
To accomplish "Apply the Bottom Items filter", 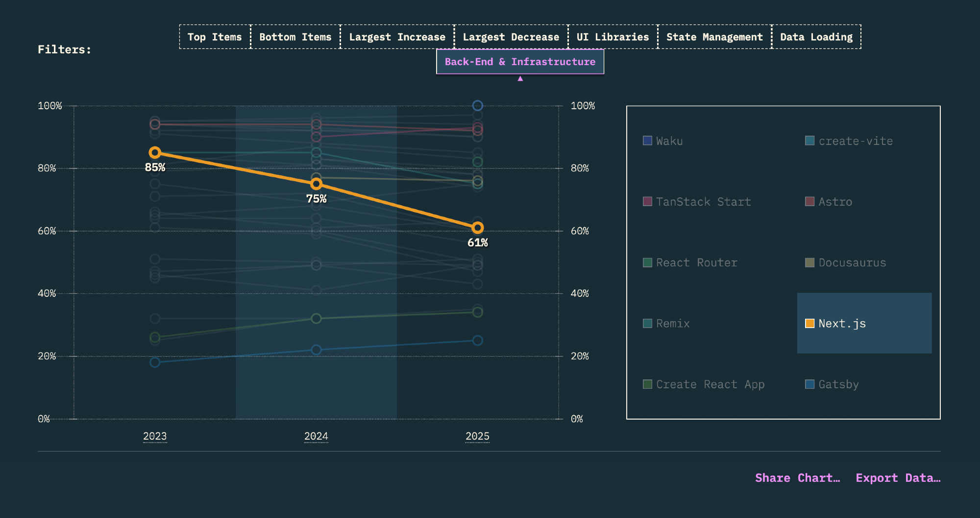I will click(x=295, y=37).
